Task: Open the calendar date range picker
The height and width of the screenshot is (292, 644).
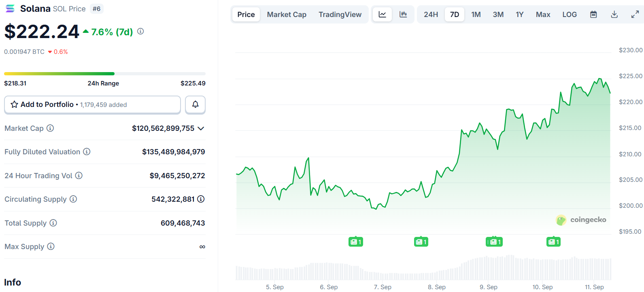Action: pos(593,15)
